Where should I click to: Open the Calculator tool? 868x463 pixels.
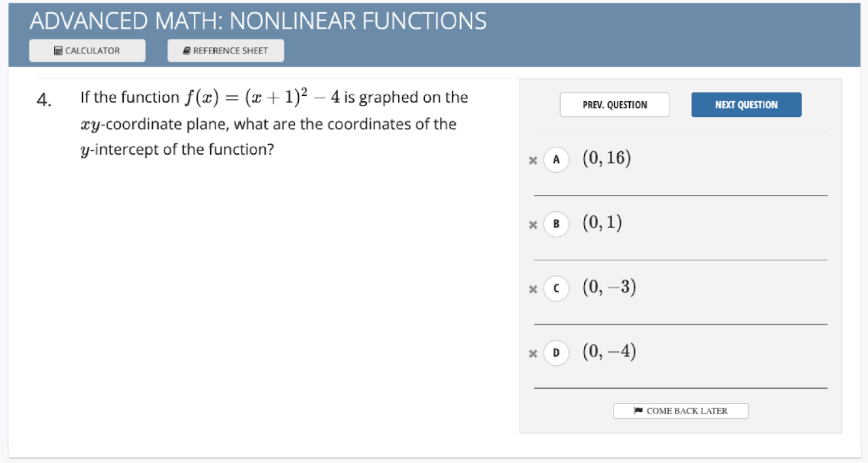click(87, 50)
